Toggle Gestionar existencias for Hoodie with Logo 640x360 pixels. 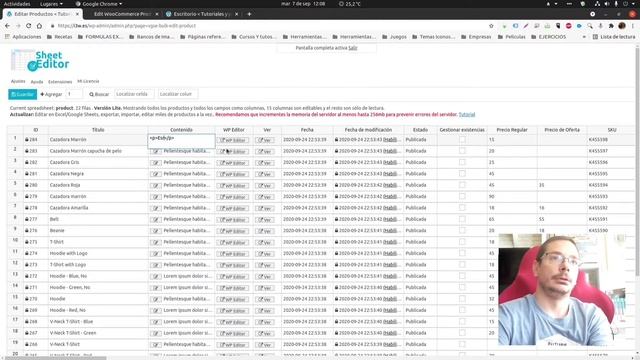pos(462,254)
